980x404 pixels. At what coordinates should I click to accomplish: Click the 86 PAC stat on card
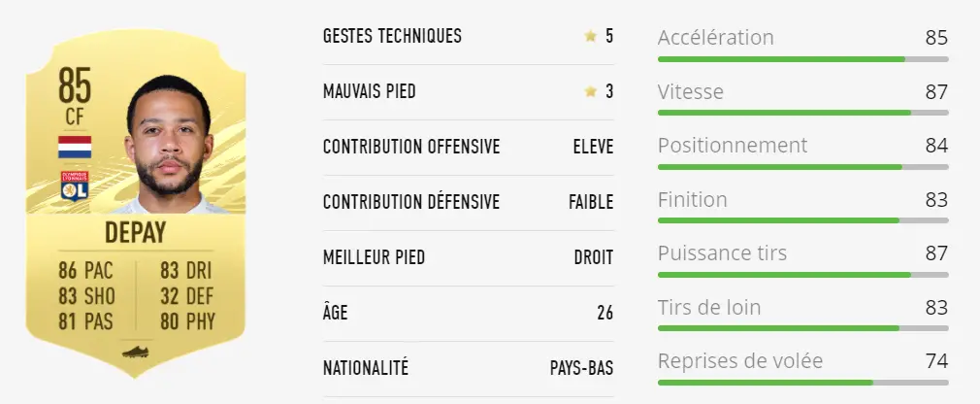click(85, 271)
